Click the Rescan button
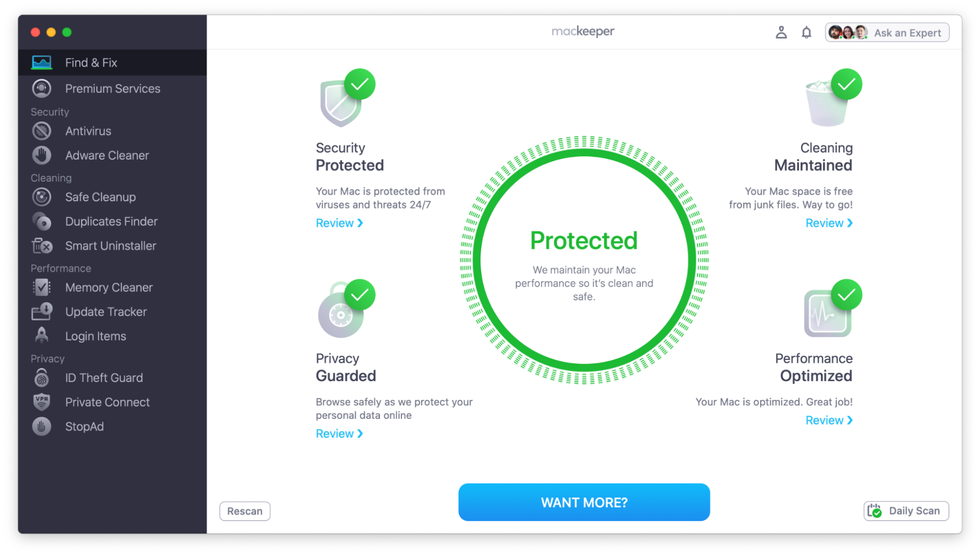Image resolution: width=980 pixels, height=555 pixels. coord(245,511)
